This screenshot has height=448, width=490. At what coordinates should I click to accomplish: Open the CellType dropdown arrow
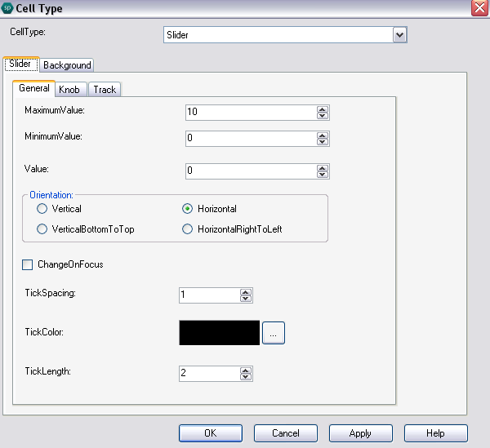pyautogui.click(x=399, y=34)
